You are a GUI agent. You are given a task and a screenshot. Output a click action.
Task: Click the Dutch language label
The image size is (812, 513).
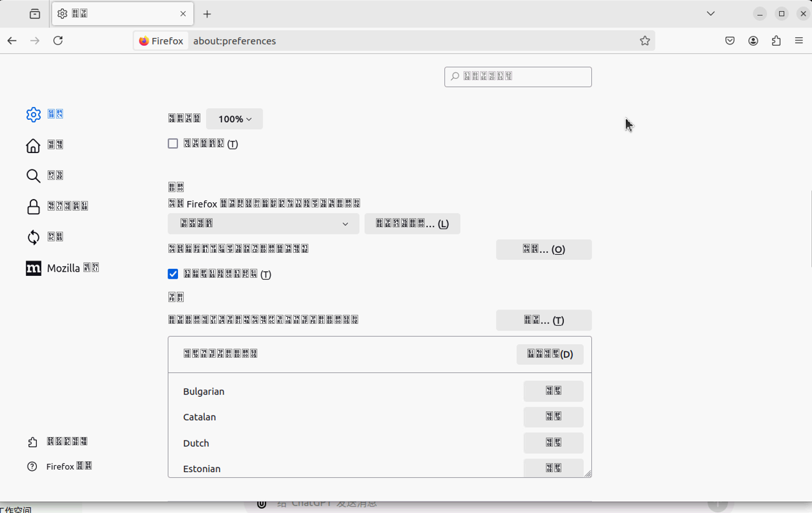pos(196,443)
